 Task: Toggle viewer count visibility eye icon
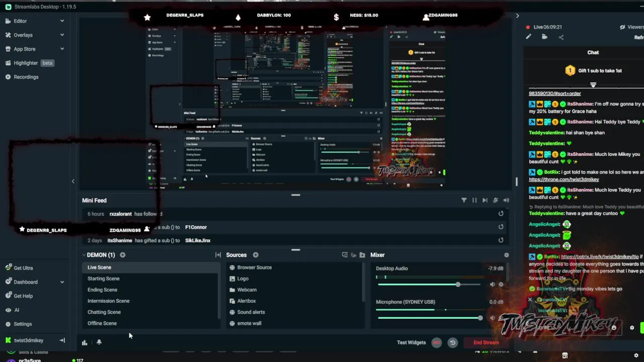623,27
